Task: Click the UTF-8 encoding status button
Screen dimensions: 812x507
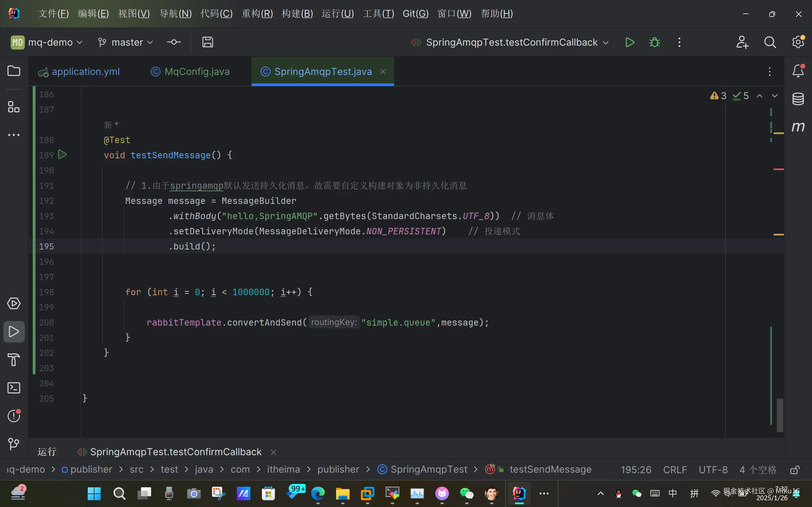Action: click(713, 470)
